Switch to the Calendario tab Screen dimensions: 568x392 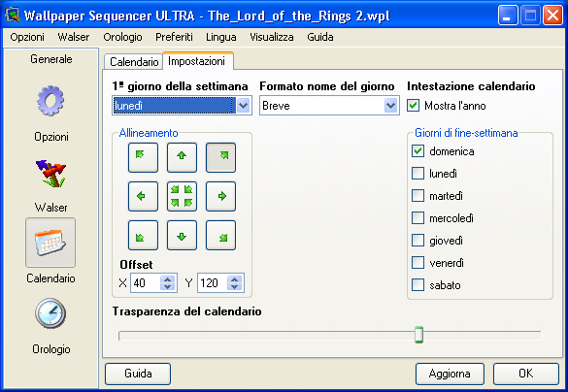[x=134, y=62]
